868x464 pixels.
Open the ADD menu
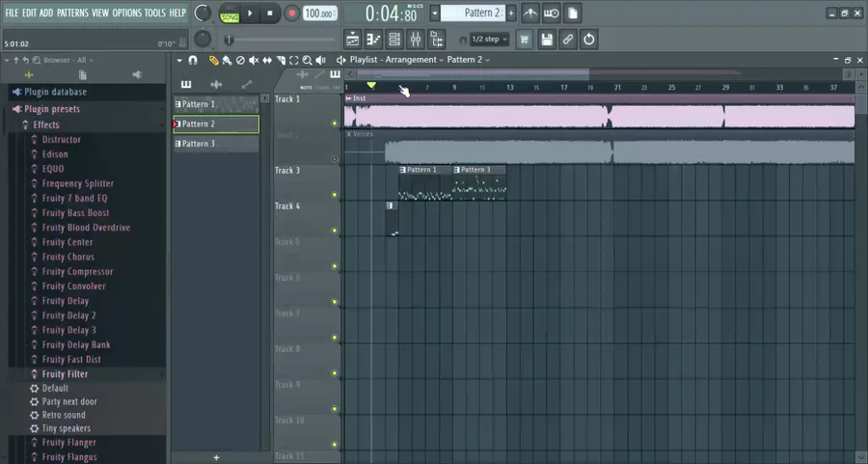46,13
